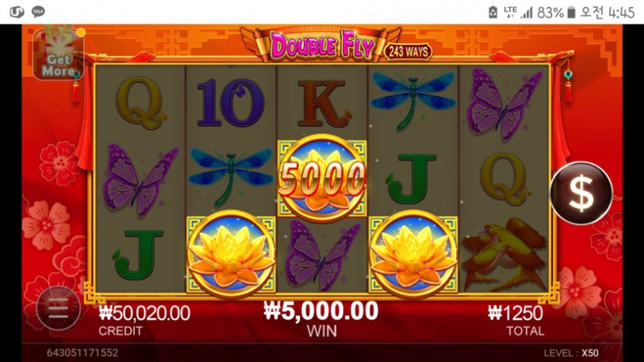
Task: Tap the dollar sign spin button
Action: coord(582,193)
